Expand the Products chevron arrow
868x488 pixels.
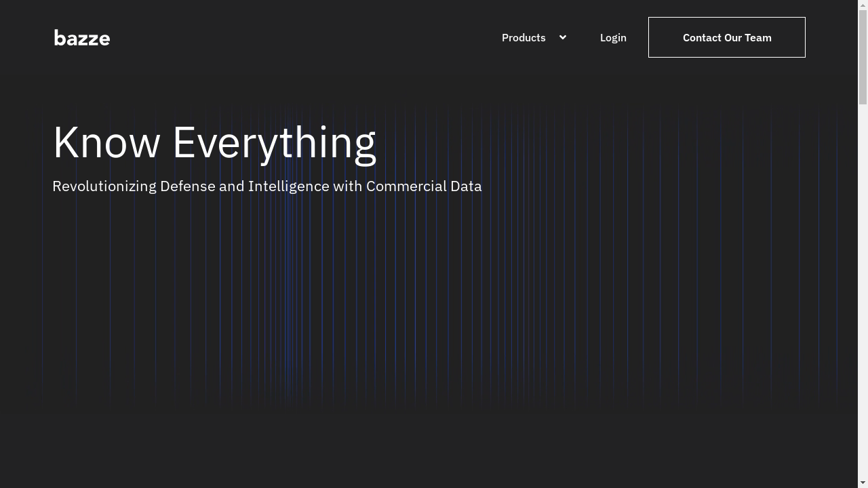(x=562, y=37)
